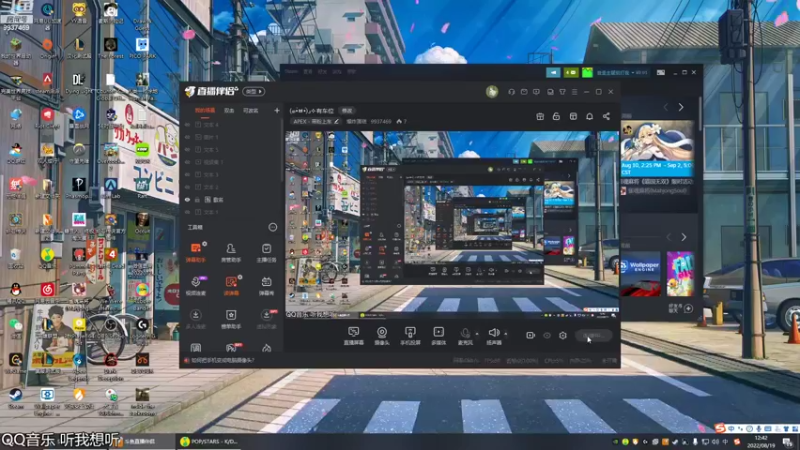Viewport: 800px width, 450px height.
Task: Add 多媒体 multimedia source
Action: pyautogui.click(x=438, y=336)
